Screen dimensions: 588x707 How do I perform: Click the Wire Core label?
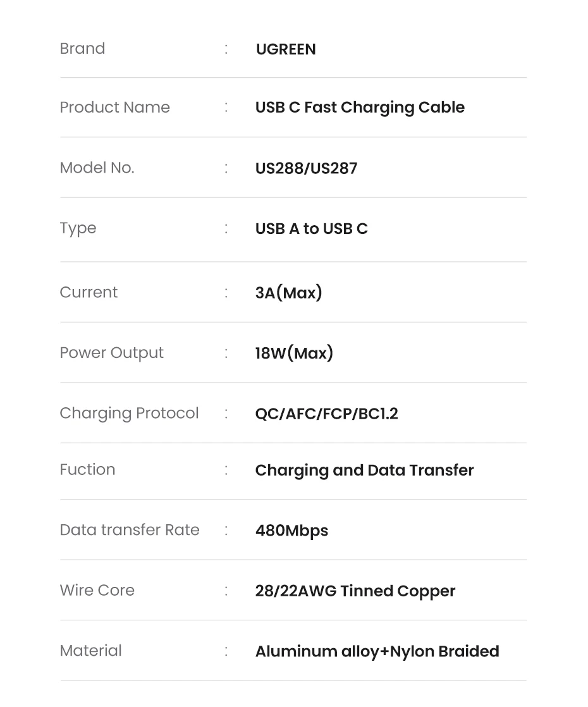97,590
